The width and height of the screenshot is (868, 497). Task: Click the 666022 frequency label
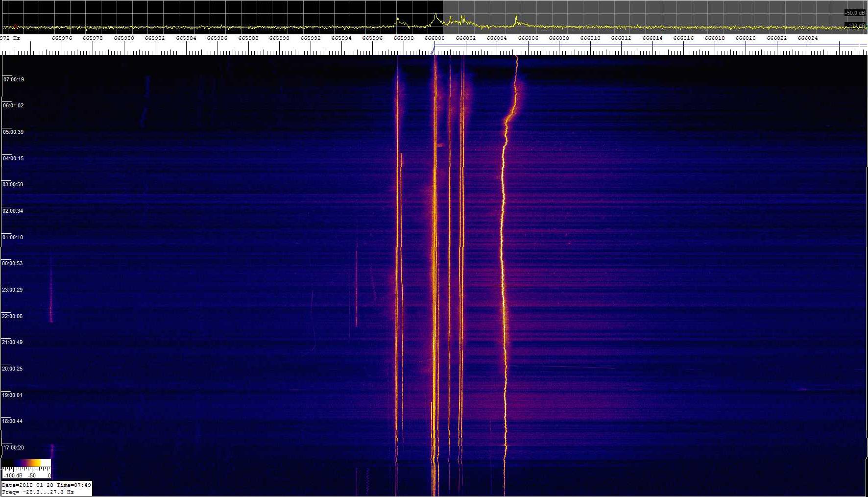(777, 38)
